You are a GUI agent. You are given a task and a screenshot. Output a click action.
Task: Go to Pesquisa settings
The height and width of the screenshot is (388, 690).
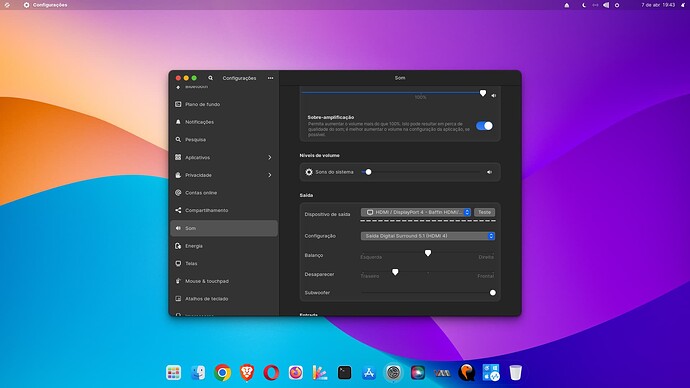(224, 139)
